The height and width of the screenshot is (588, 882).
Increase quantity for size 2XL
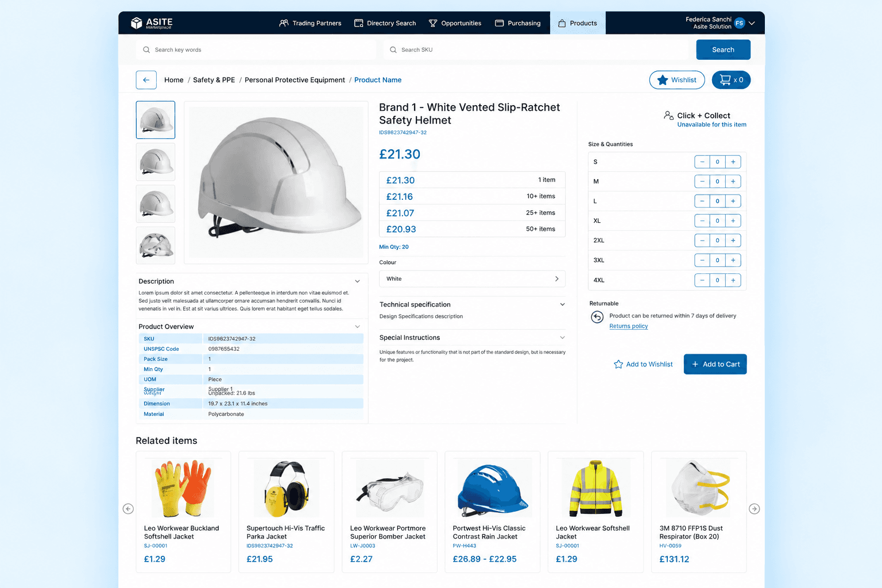(x=733, y=241)
